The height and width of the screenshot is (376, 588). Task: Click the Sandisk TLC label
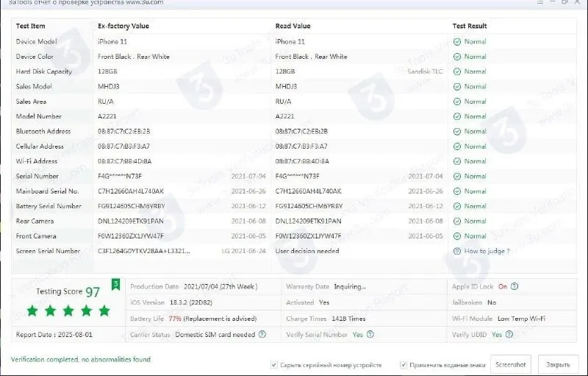[425, 71]
